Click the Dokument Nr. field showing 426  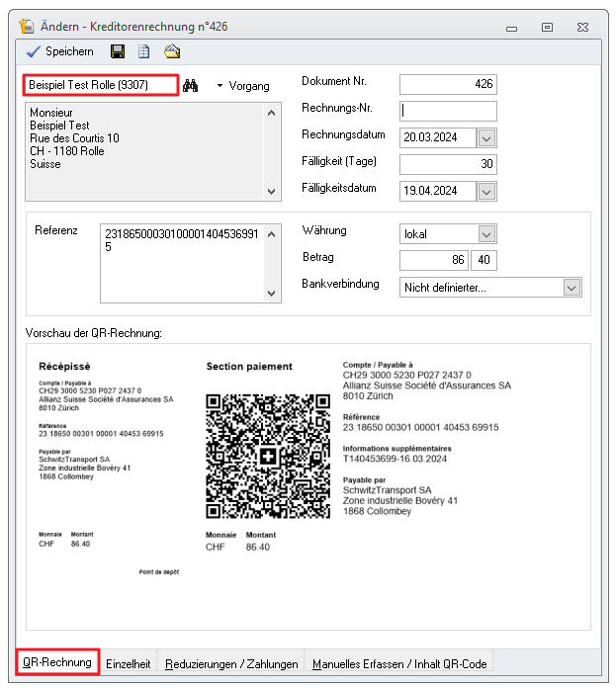[x=448, y=84]
